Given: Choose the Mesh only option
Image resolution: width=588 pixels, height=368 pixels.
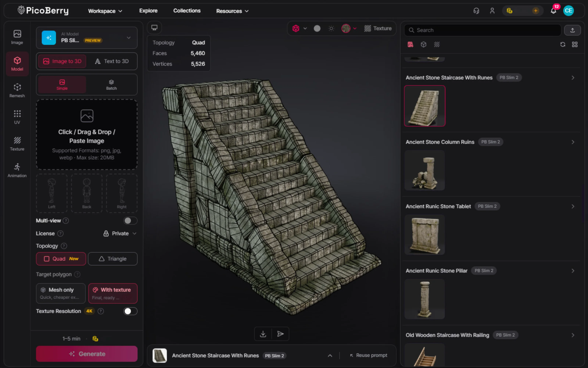Looking at the screenshot, I should tap(61, 293).
